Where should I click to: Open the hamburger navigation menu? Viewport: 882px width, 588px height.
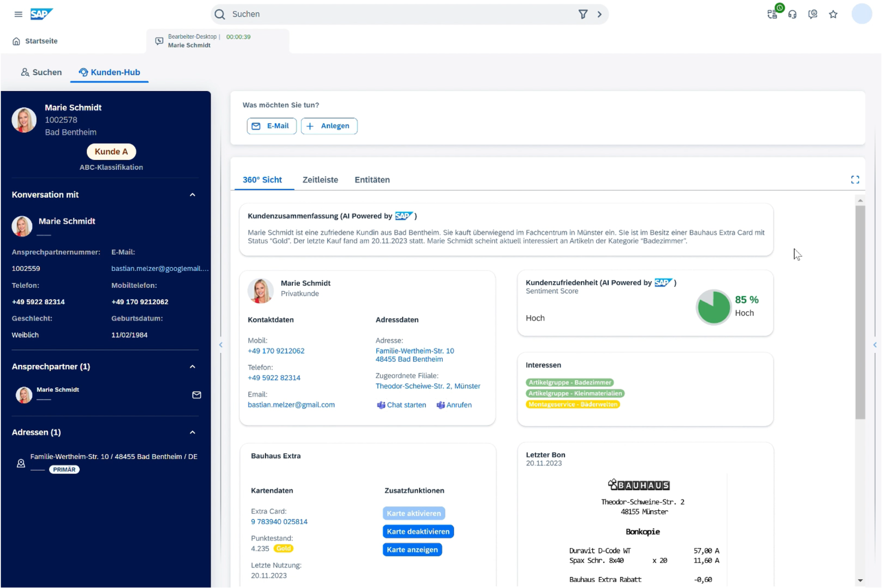[x=18, y=14]
